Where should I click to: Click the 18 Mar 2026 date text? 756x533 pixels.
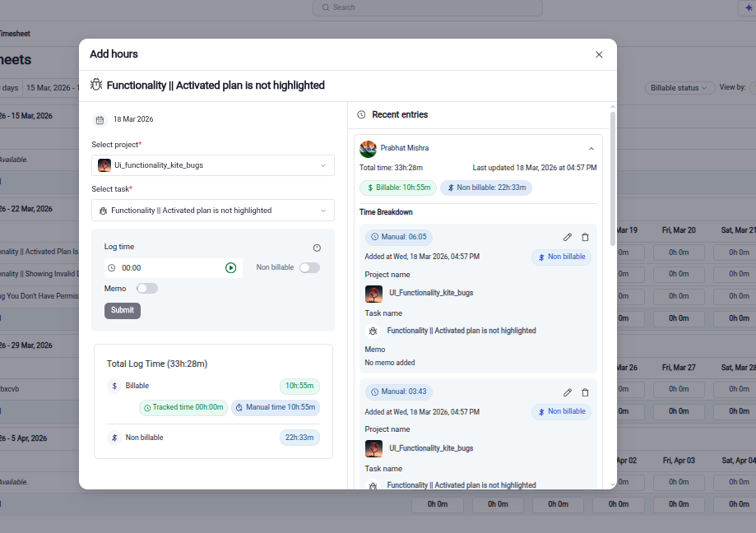coord(133,119)
